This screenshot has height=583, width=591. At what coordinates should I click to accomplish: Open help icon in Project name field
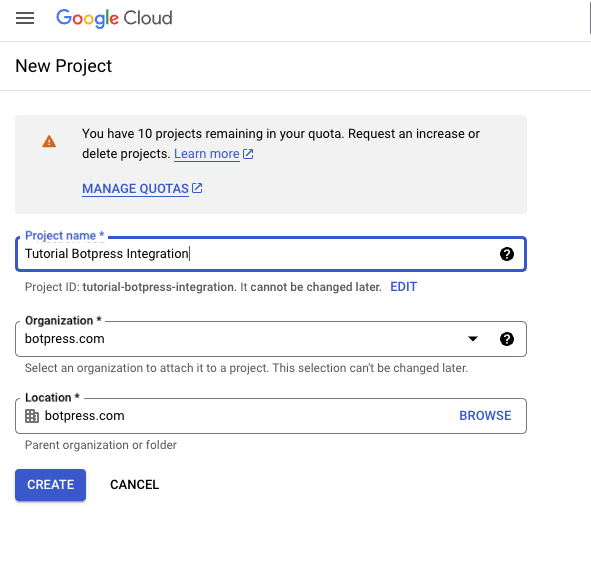pyautogui.click(x=507, y=254)
